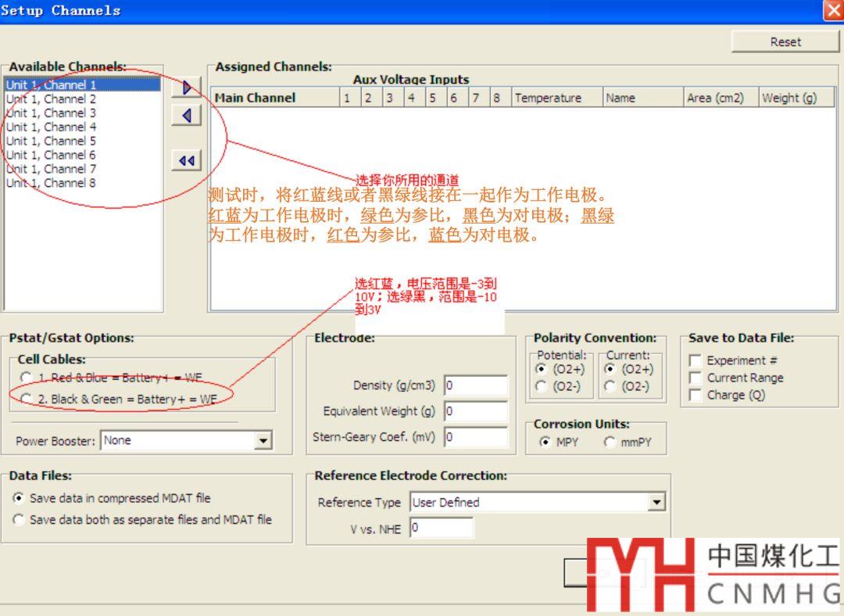Enable the Experiment # checkbox
This screenshot has height=616, width=844.
695,361
